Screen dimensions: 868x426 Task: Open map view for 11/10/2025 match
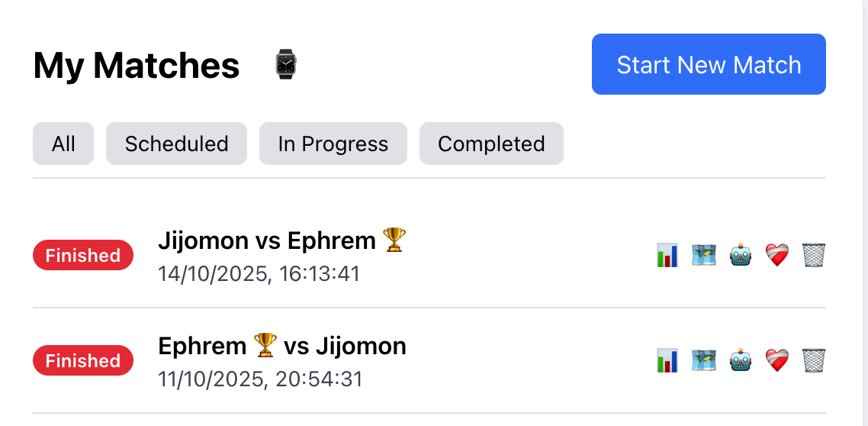[x=702, y=360]
